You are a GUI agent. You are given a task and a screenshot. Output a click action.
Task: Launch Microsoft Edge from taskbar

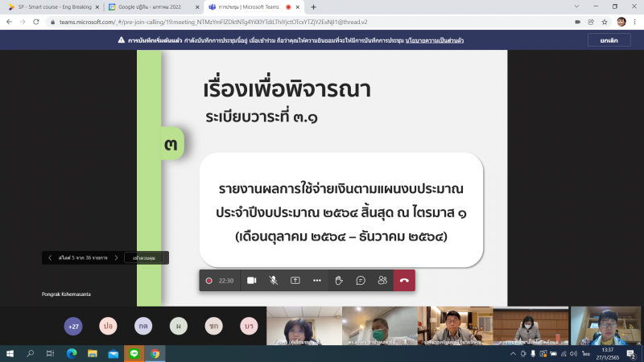[72, 353]
